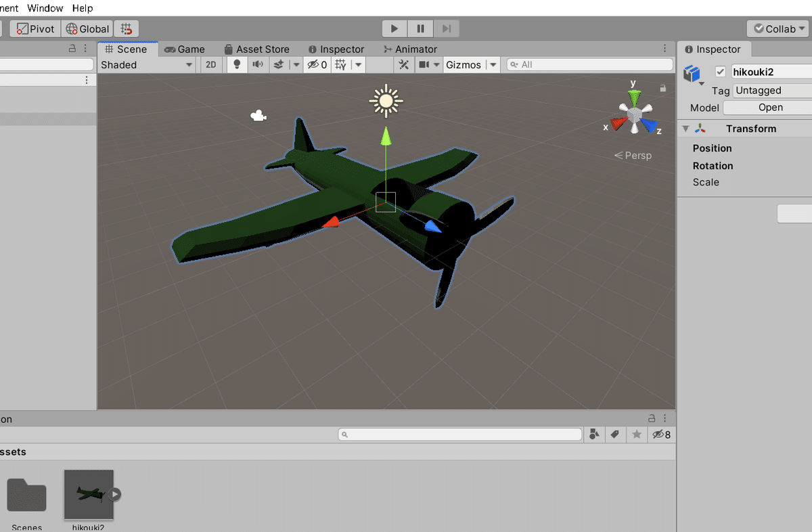Select the directional light sun gizmo
Screen dimensions: 812x532
(386, 102)
